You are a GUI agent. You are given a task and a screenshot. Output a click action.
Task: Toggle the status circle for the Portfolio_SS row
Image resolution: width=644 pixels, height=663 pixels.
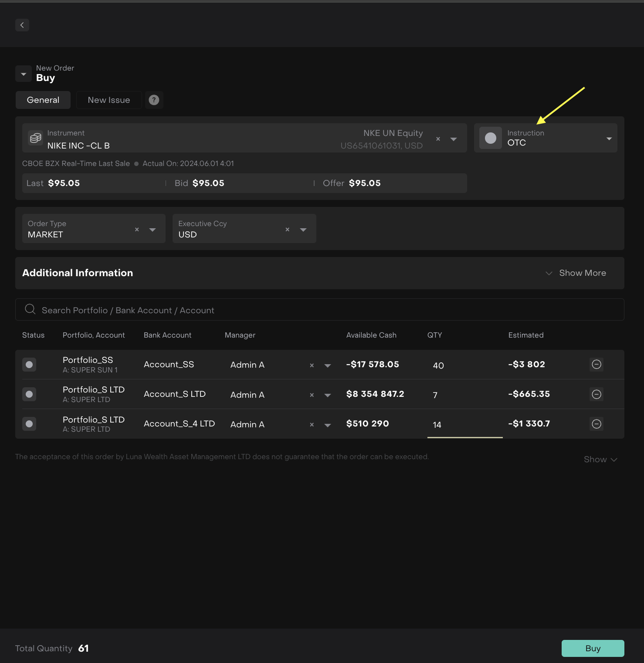(29, 365)
